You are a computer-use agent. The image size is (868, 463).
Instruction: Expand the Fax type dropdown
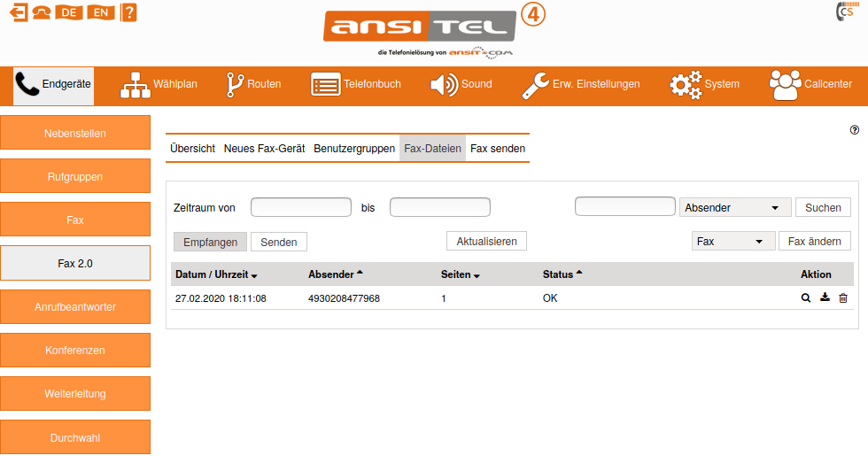(731, 241)
